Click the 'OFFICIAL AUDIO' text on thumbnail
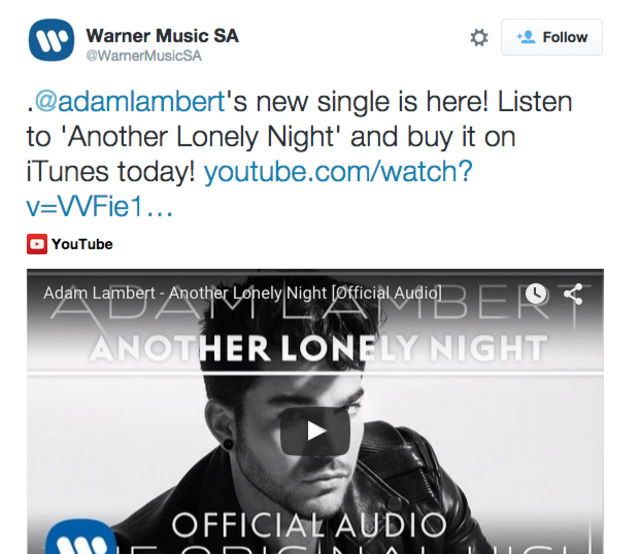This screenshot has width=640, height=554. (309, 525)
